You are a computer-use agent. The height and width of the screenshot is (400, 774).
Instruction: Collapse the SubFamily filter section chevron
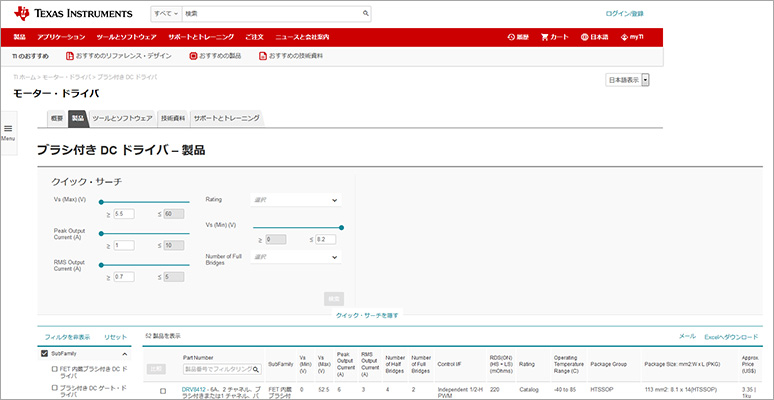[124, 354]
